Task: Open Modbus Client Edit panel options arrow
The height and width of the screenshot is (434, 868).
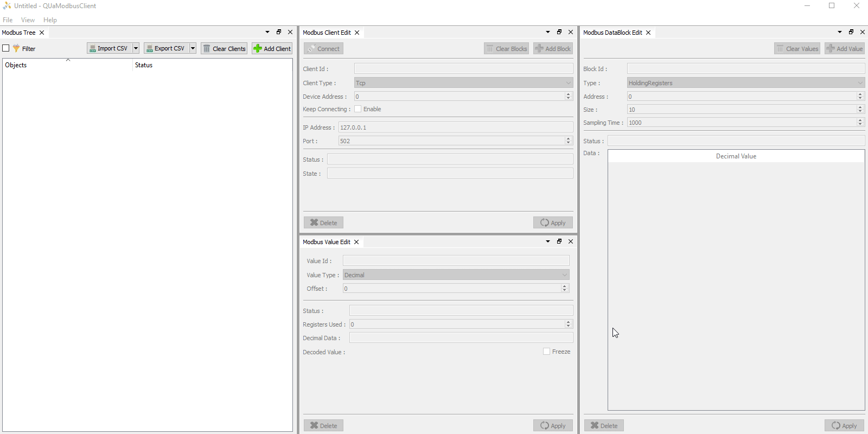Action: (x=548, y=32)
